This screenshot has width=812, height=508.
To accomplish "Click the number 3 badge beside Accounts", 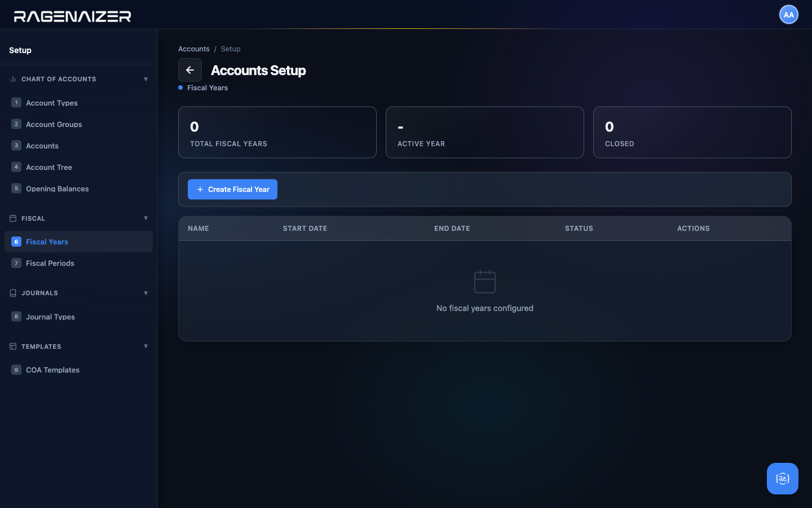I will 16,146.
